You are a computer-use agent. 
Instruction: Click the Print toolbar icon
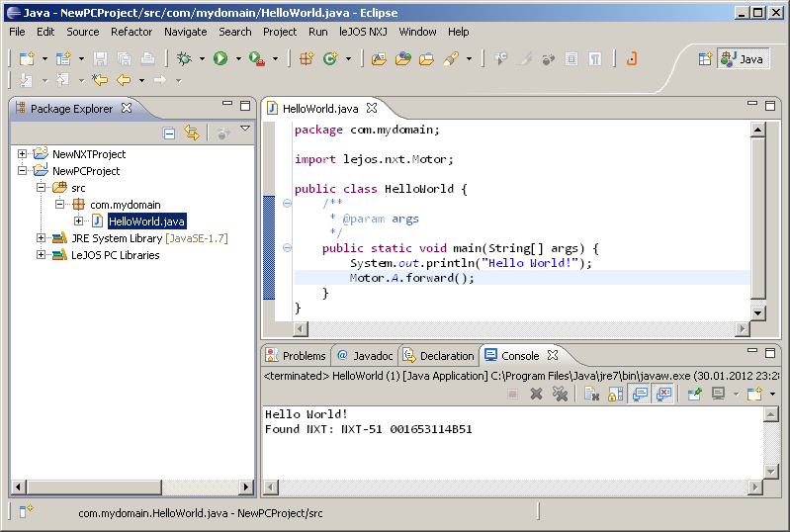point(147,59)
